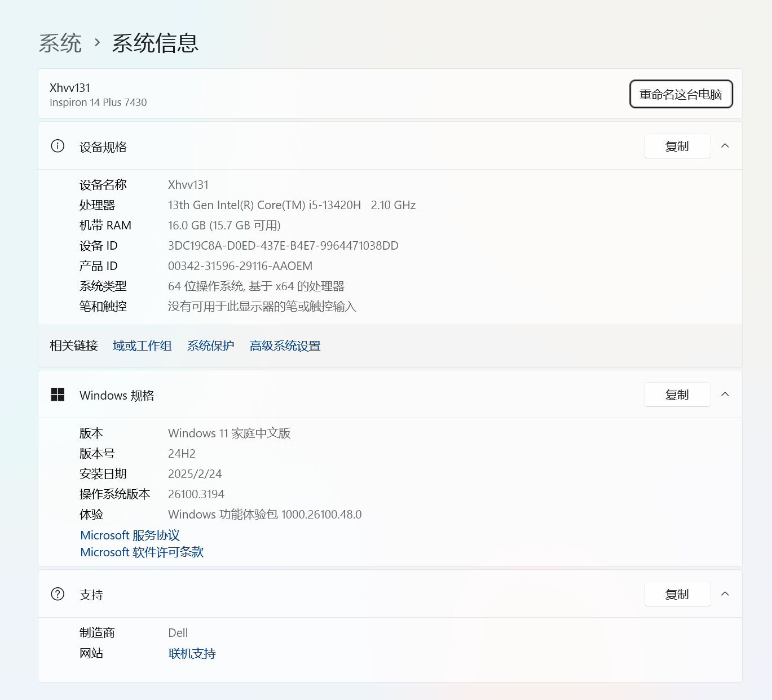Click the 产品 ID label

[99, 266]
